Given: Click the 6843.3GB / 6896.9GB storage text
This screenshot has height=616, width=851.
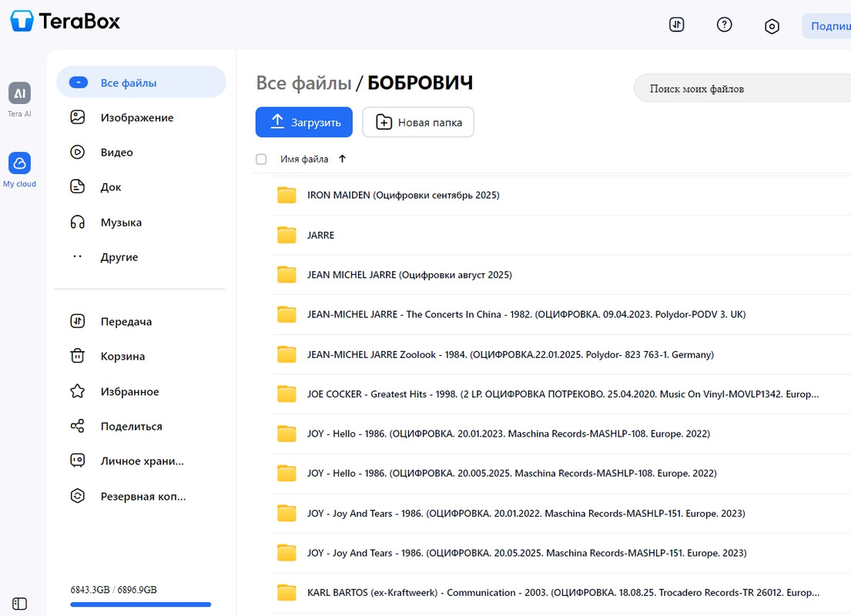Looking at the screenshot, I should pos(113,589).
